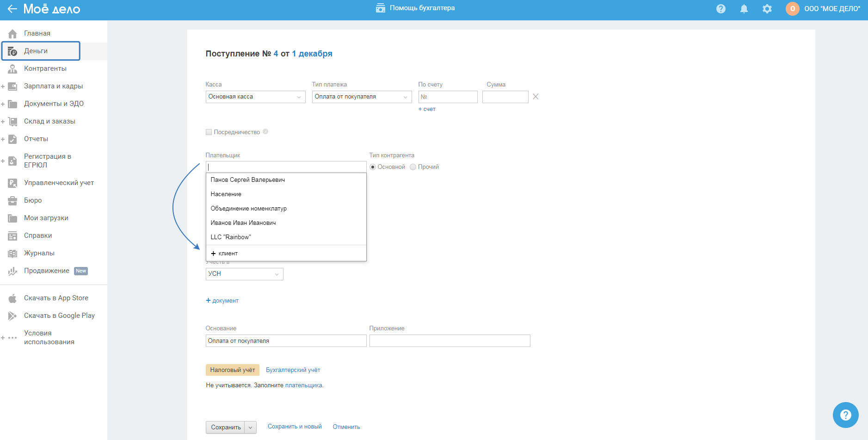The height and width of the screenshot is (440, 868).
Task: Open the Бюро briefcase icon
Action: point(12,200)
